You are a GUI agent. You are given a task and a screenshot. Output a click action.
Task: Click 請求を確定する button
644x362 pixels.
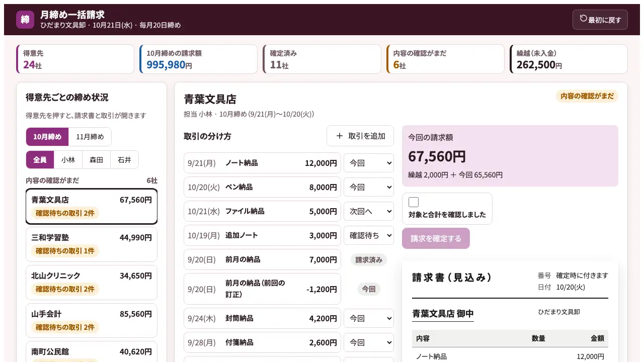pos(436,238)
